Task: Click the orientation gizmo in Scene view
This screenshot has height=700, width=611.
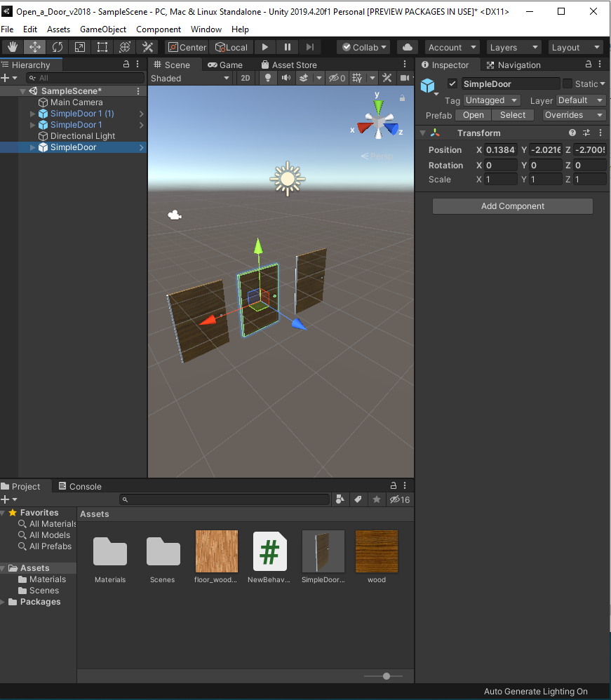Action: click(x=378, y=121)
